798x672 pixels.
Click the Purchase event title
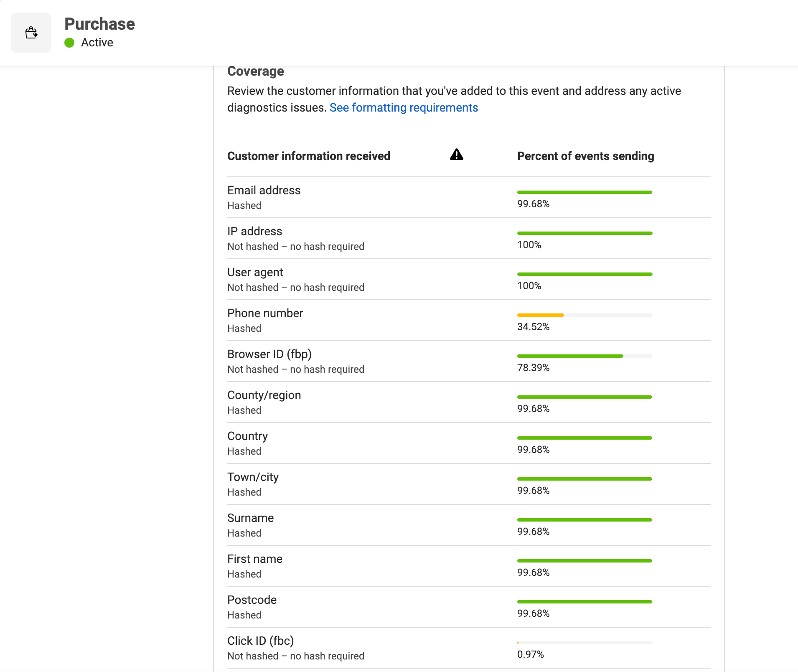[99, 24]
